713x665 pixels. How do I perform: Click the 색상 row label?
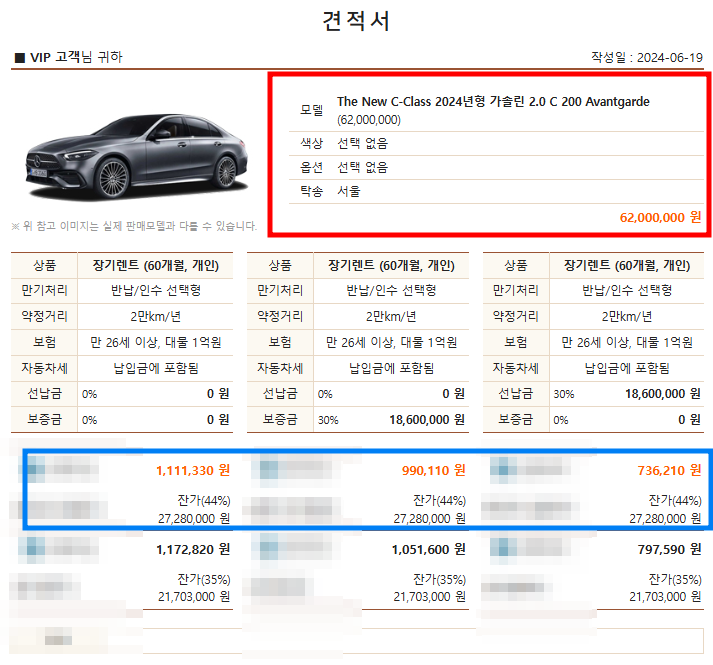311,143
